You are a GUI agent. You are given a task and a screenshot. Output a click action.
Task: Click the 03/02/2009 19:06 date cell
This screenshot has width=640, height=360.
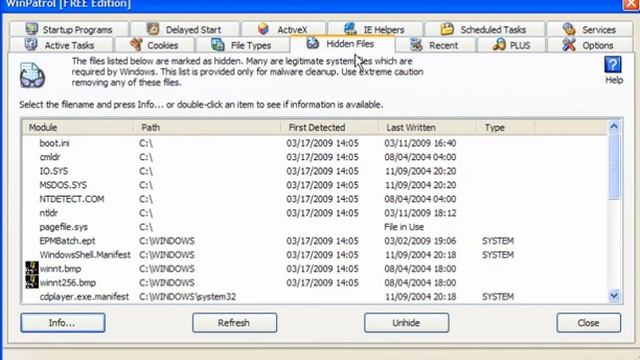[x=420, y=241]
